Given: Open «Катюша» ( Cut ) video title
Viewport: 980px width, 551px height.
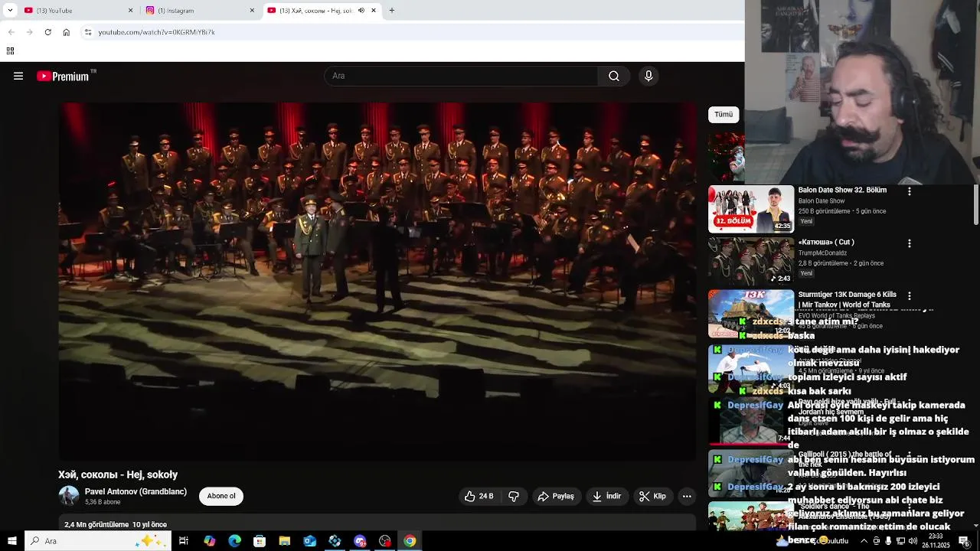Looking at the screenshot, I should (826, 242).
